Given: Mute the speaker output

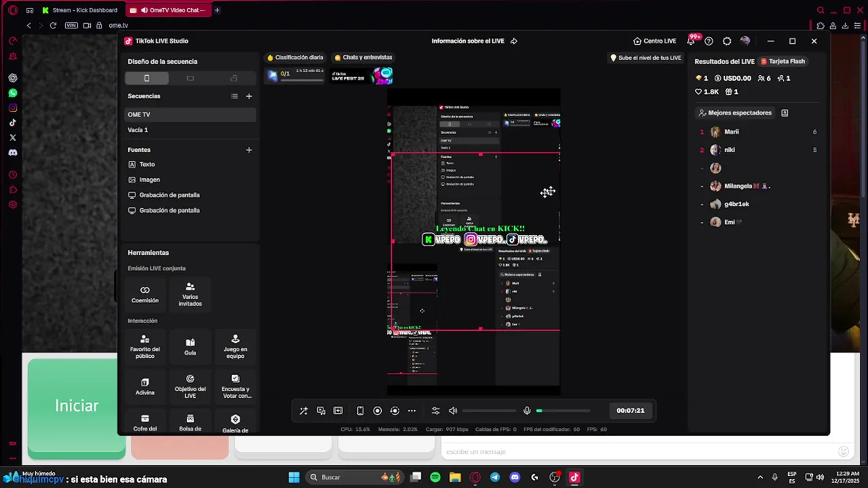Looking at the screenshot, I should [453, 411].
